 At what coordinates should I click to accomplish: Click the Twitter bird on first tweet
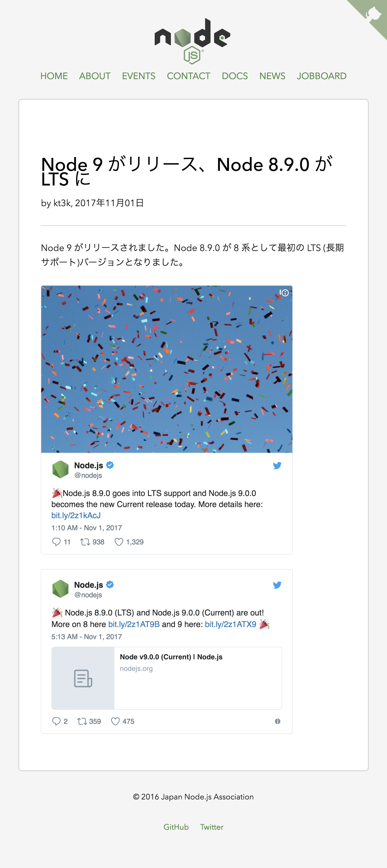[x=277, y=466]
